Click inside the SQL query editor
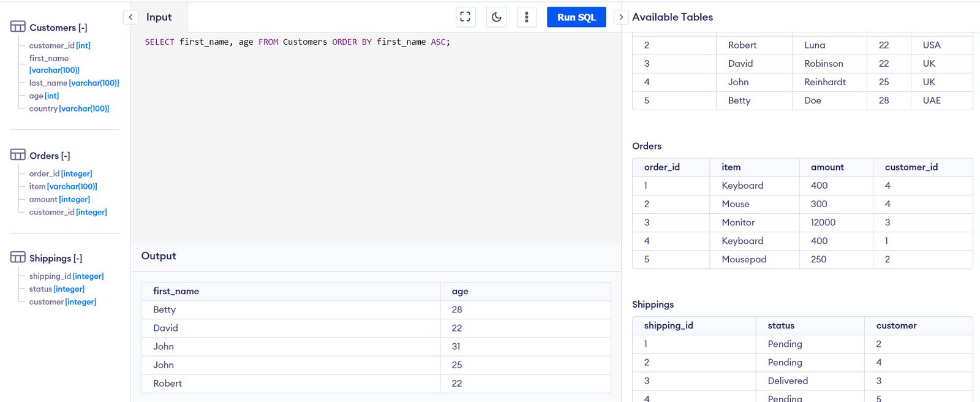This screenshot has width=980, height=402. (x=375, y=138)
